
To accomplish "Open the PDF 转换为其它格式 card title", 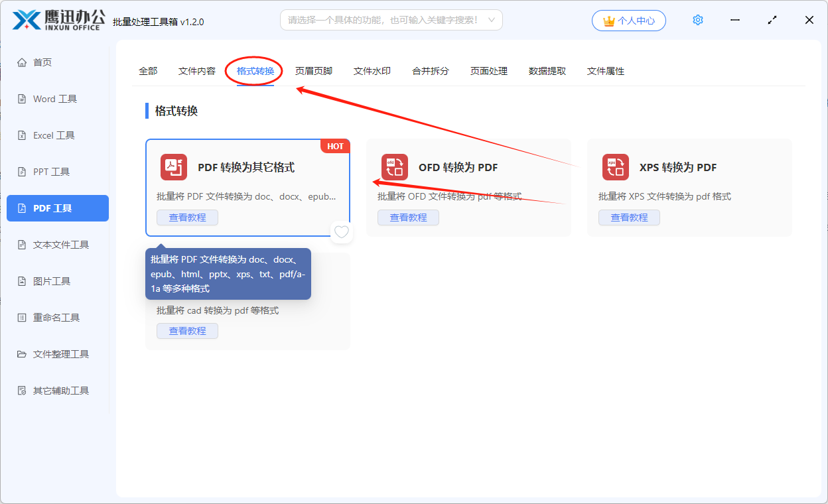I will (x=246, y=168).
